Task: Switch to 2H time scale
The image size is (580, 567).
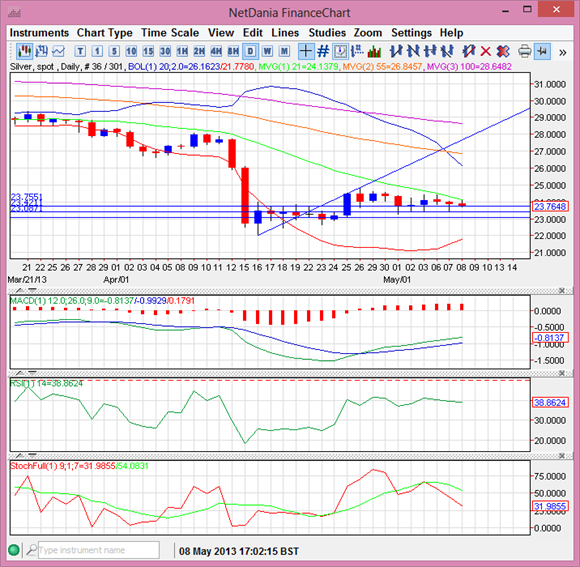Action: click(x=199, y=51)
